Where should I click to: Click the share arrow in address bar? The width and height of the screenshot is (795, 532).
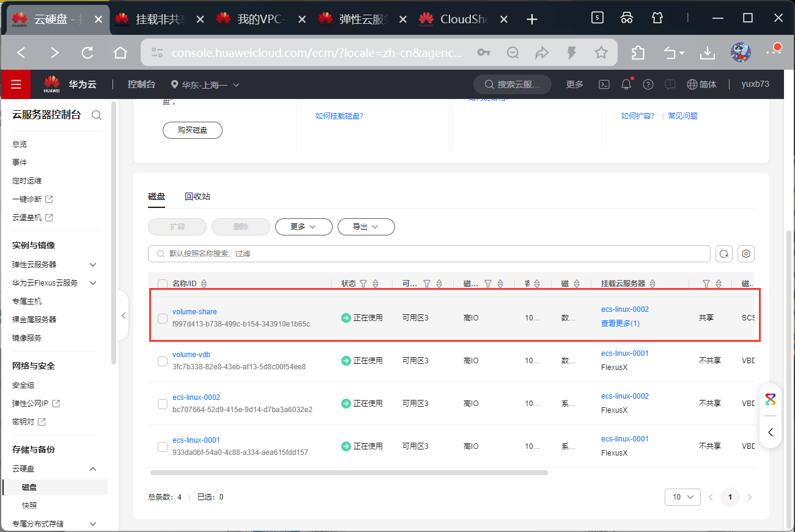[542, 53]
